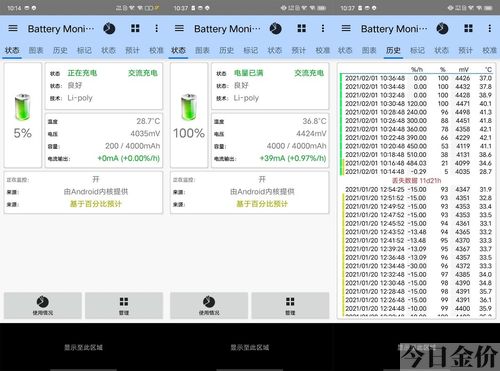
Task: Switch to the 预计 tab on the 5% screen
Action: pyautogui.click(x=132, y=50)
